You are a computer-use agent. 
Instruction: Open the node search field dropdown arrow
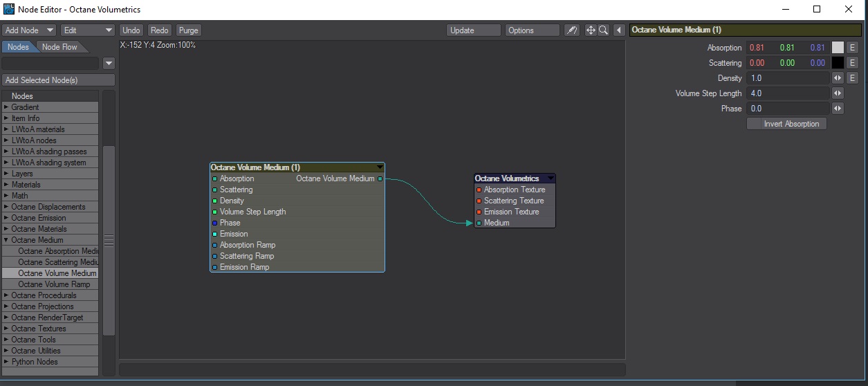109,63
